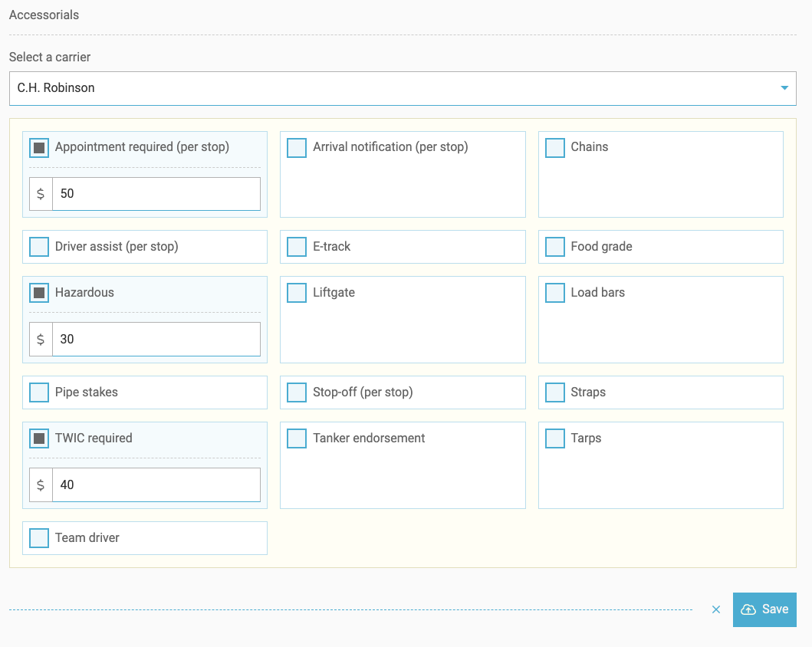Image resolution: width=812 pixels, height=647 pixels.
Task: Click the X cancel icon beside Save
Action: click(x=716, y=610)
